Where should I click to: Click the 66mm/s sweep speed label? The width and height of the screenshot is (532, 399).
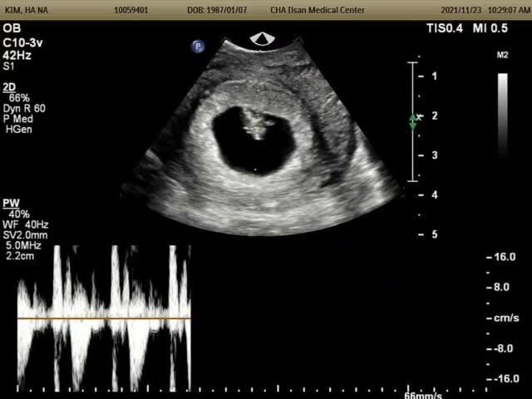coord(423,396)
